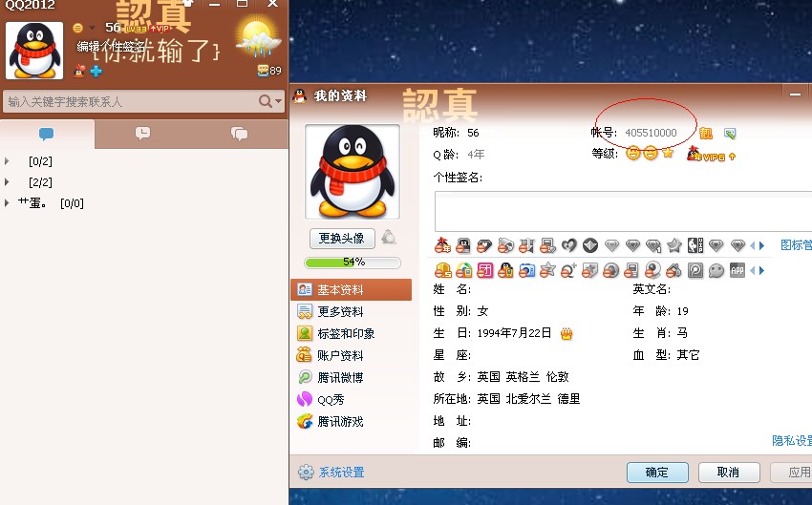Click the blue camera album icon

(526, 270)
